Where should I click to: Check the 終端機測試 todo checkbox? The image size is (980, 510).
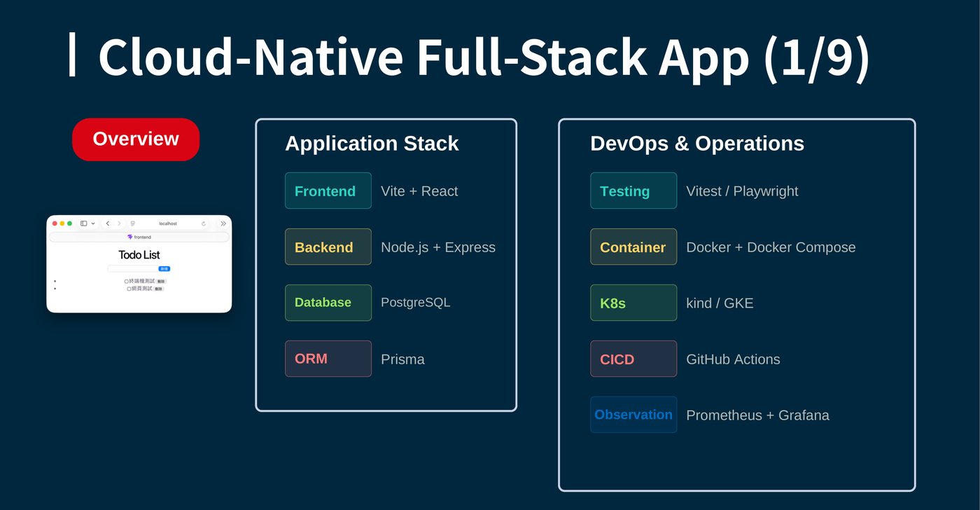pyautogui.click(x=127, y=282)
